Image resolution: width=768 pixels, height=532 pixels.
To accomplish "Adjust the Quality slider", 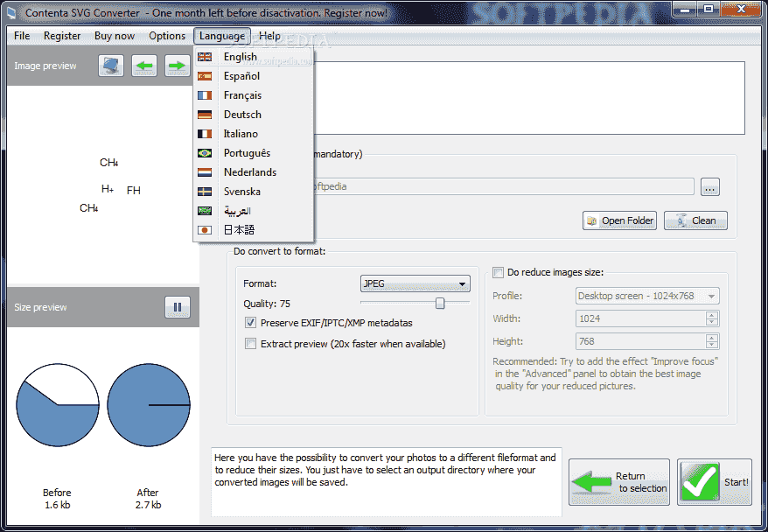I will tap(438, 303).
